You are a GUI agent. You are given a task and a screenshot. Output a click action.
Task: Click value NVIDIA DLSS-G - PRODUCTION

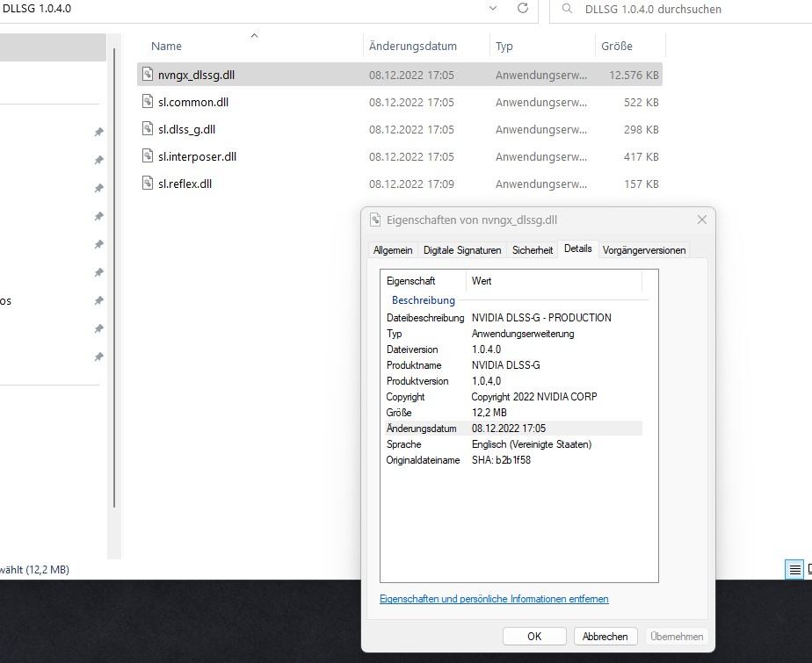(x=541, y=318)
